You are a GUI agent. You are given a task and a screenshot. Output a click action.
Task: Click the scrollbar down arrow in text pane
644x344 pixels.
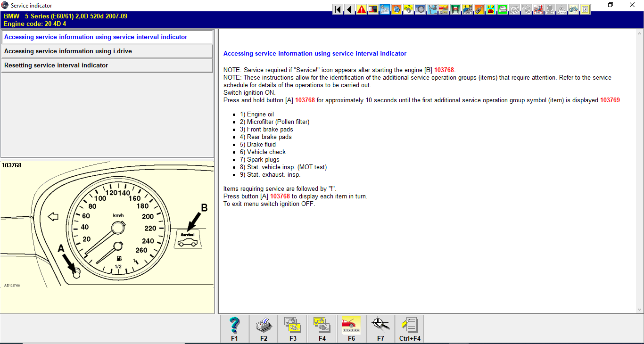pyautogui.click(x=640, y=310)
